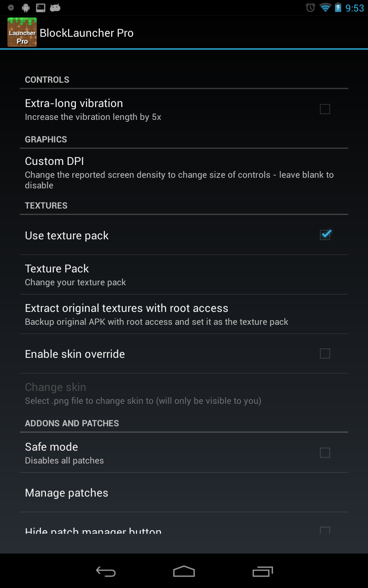Viewport: 368px width, 588px height.
Task: Select Extract original textures with root access
Action: pyautogui.click(x=184, y=314)
